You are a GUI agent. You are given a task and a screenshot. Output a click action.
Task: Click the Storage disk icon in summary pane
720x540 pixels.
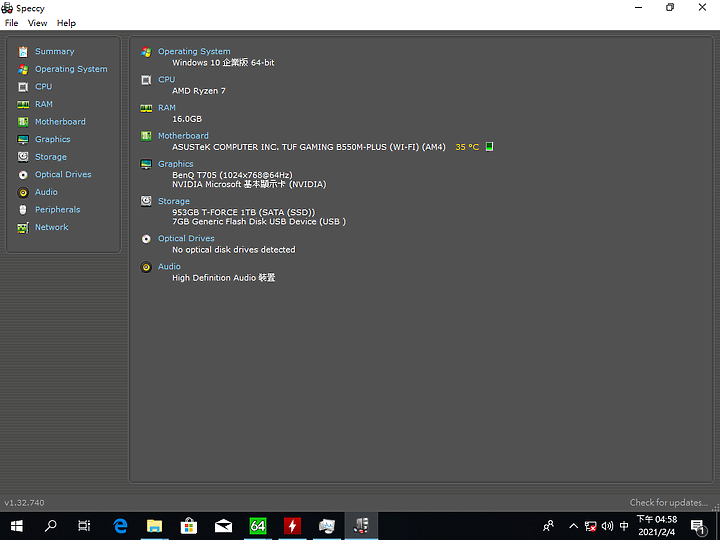[146, 201]
